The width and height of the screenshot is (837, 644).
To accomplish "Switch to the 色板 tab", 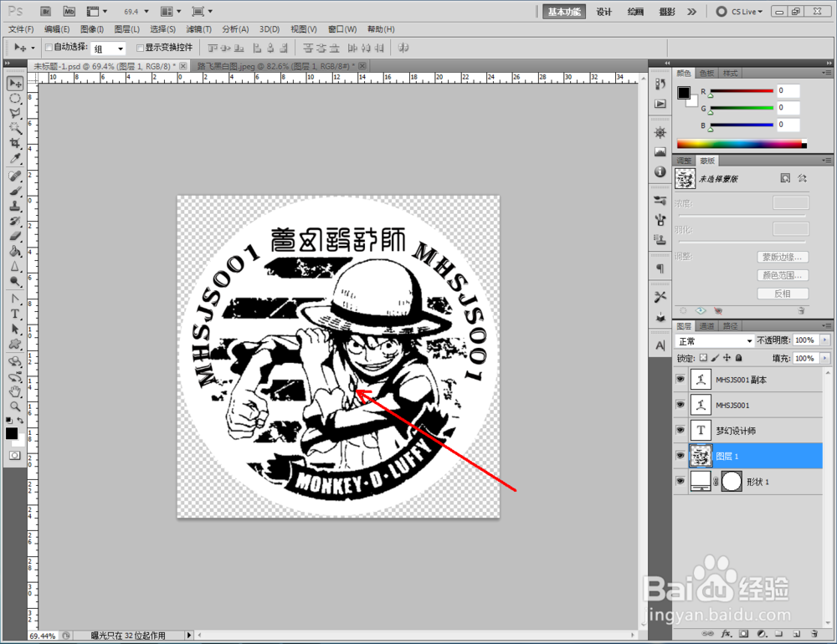I will [706, 73].
